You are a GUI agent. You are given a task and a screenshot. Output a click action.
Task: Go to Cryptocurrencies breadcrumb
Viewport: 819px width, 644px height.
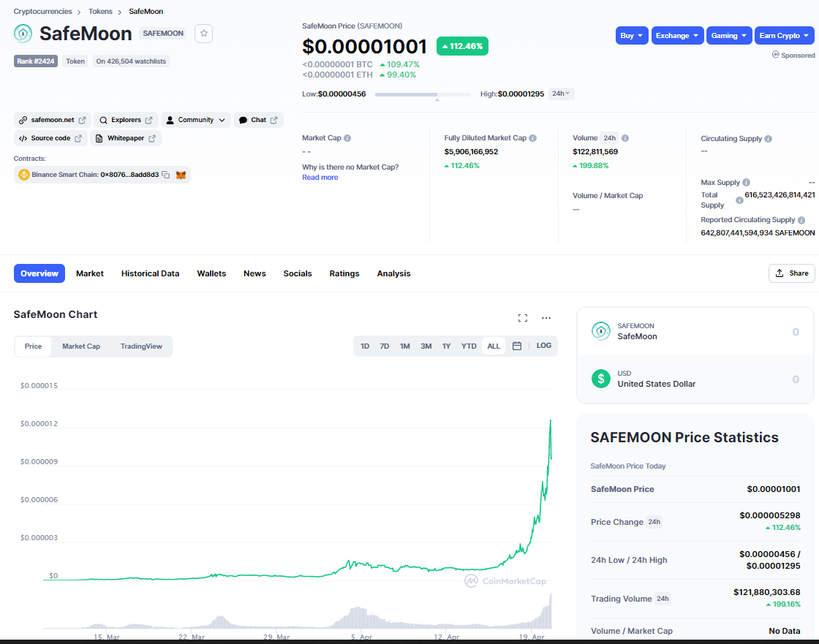pyautogui.click(x=43, y=12)
